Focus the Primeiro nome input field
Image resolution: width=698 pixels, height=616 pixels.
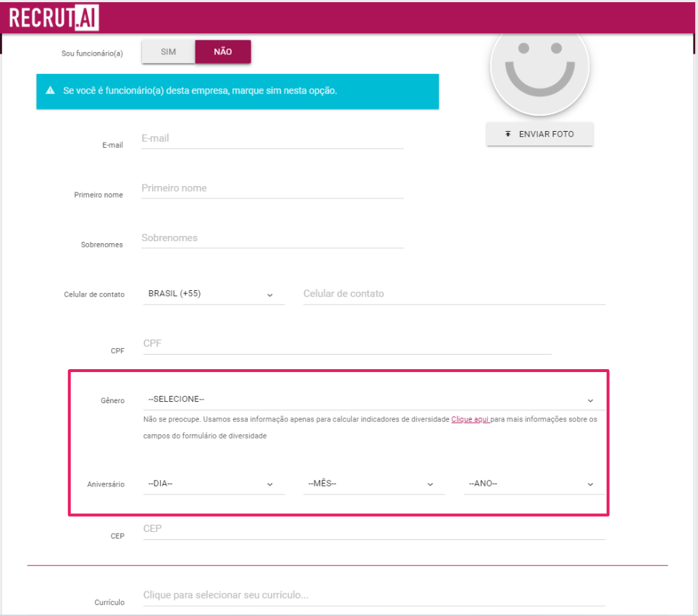272,188
